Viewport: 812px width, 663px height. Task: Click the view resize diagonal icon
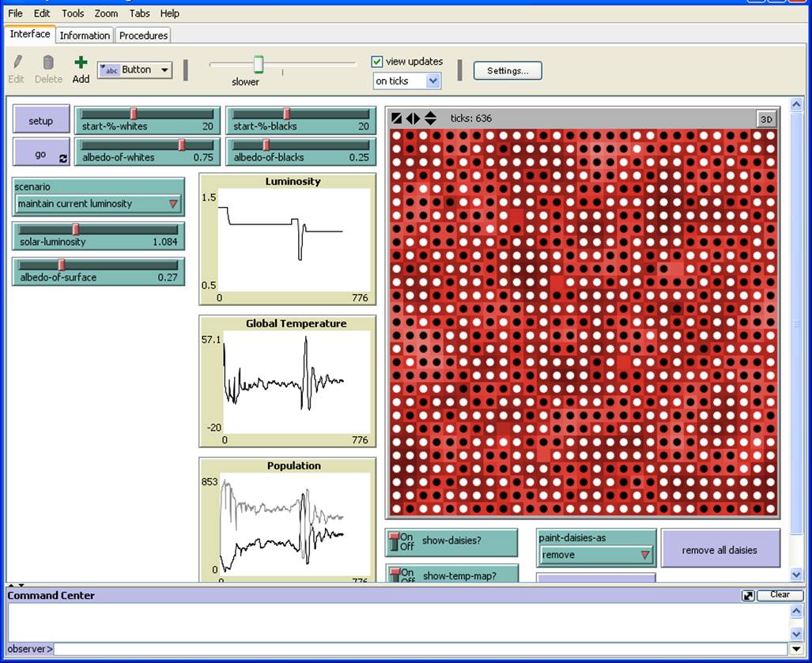coord(397,119)
